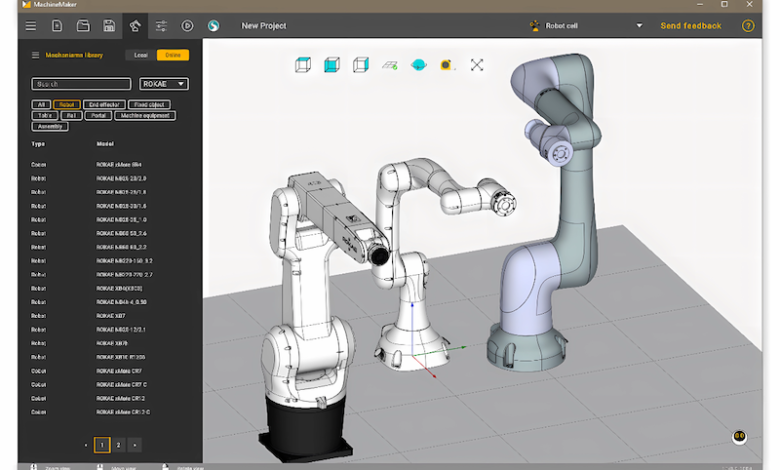The width and height of the screenshot is (780, 470).
Task: Click the Send feedback link
Action: click(691, 26)
